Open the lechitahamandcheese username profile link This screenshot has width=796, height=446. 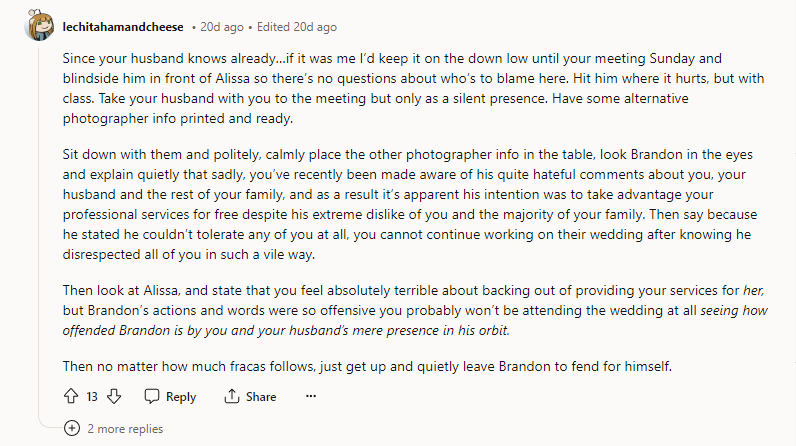(123, 27)
